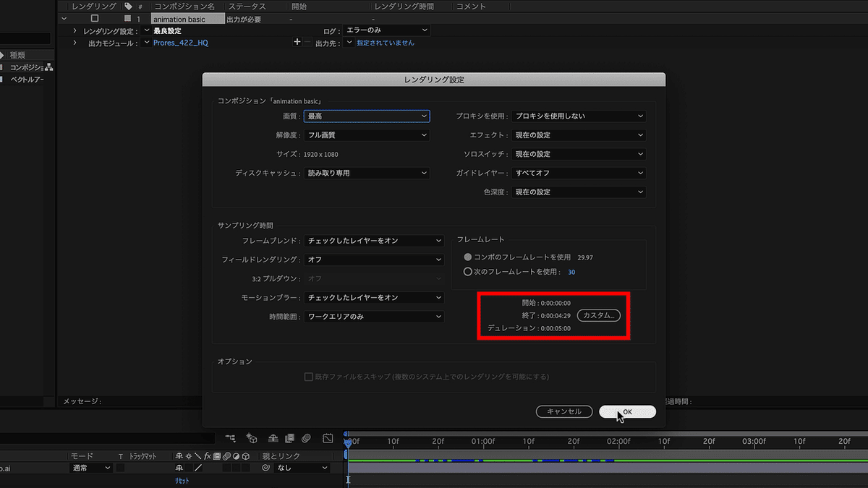
Task: Open the render settings template arrow beside 最良設定
Action: (x=147, y=30)
